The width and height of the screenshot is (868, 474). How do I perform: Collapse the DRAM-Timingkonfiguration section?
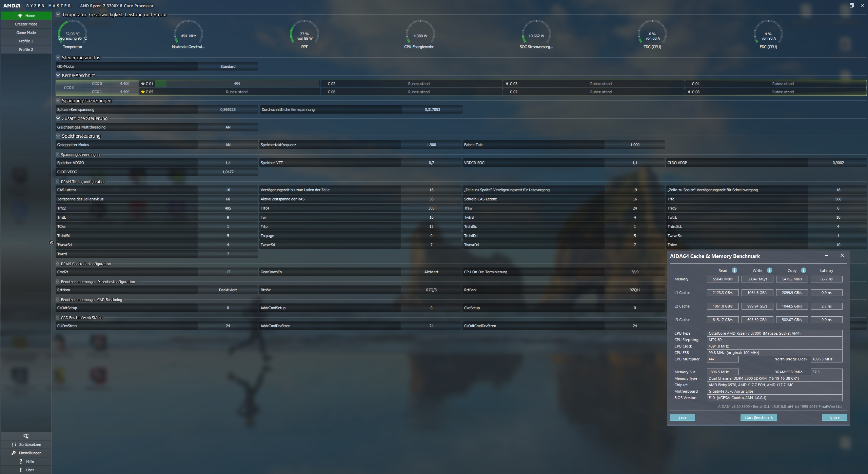58,182
